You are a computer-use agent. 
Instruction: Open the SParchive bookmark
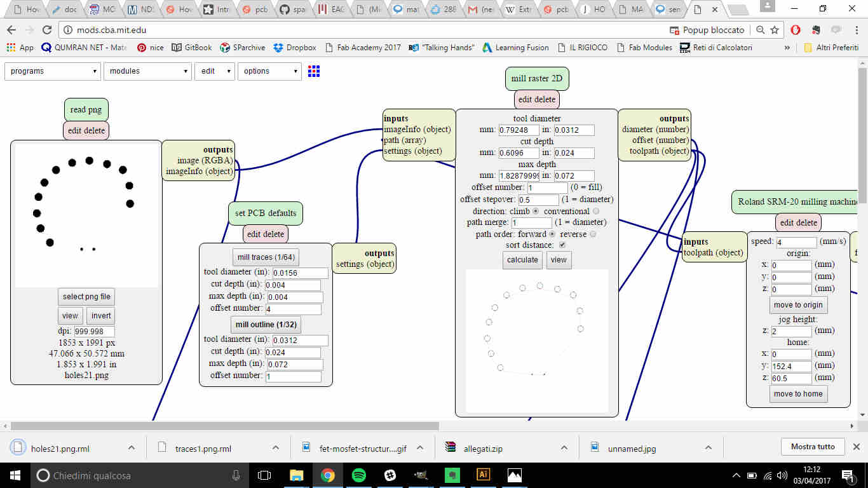(243, 48)
